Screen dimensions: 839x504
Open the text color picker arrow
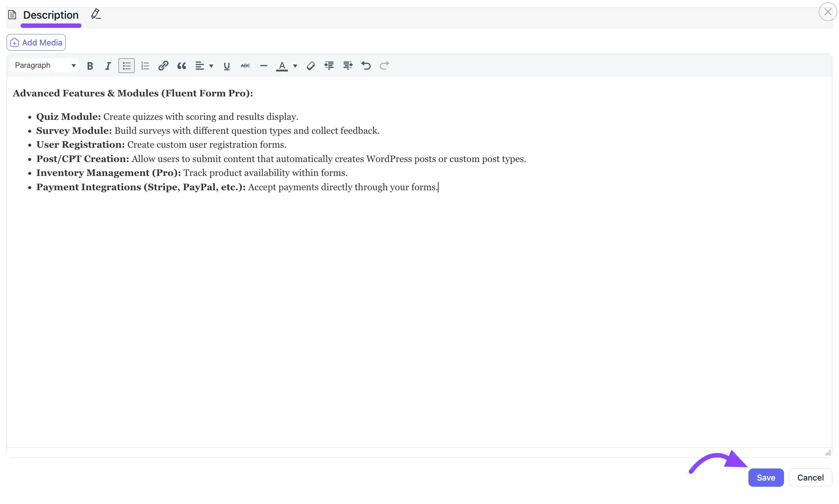tap(295, 66)
